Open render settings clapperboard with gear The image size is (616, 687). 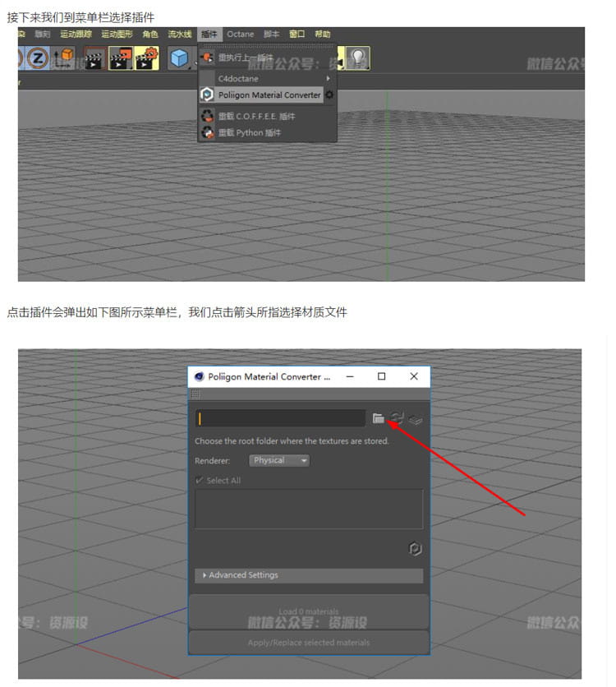(147, 58)
